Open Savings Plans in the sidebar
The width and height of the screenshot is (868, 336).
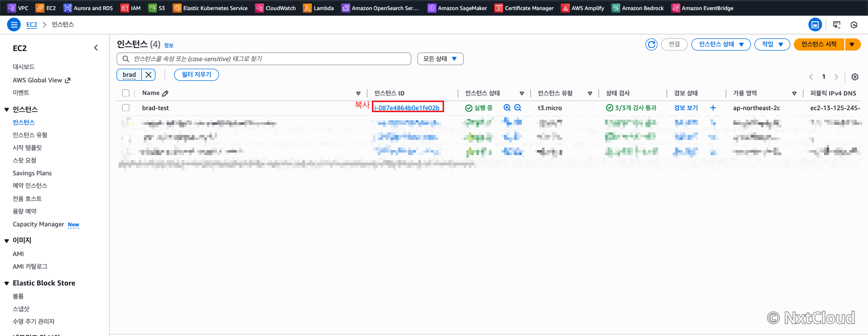coord(32,173)
